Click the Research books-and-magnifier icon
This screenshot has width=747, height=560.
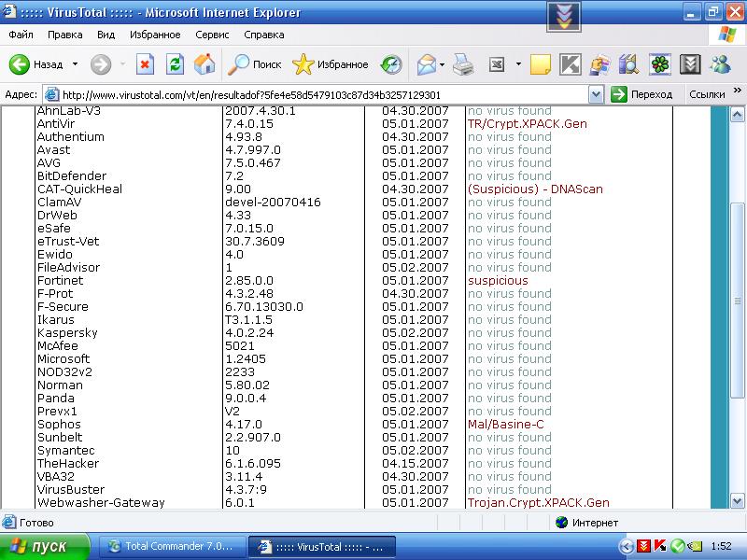click(x=628, y=64)
